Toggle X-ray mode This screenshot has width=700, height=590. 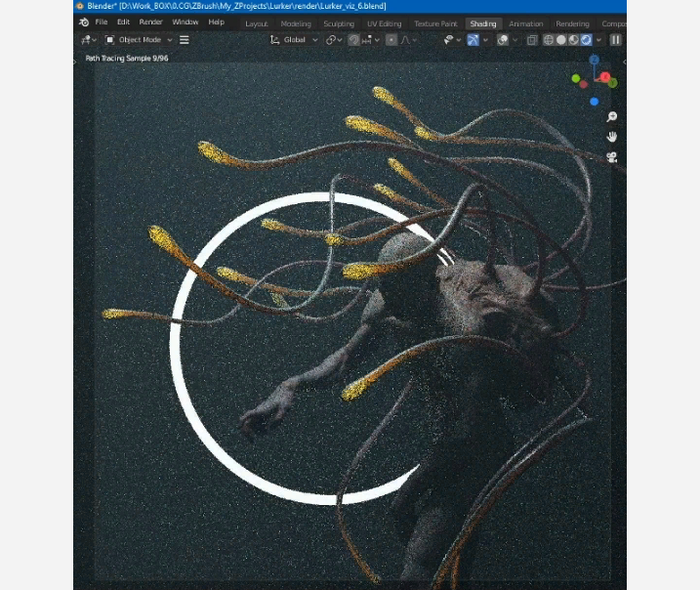(x=532, y=40)
